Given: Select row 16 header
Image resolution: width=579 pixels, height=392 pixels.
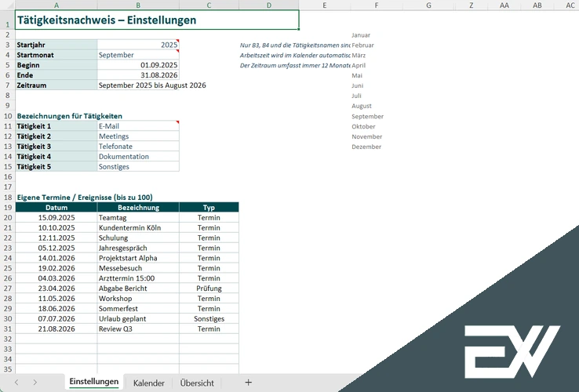Looking at the screenshot, I should [8, 177].
